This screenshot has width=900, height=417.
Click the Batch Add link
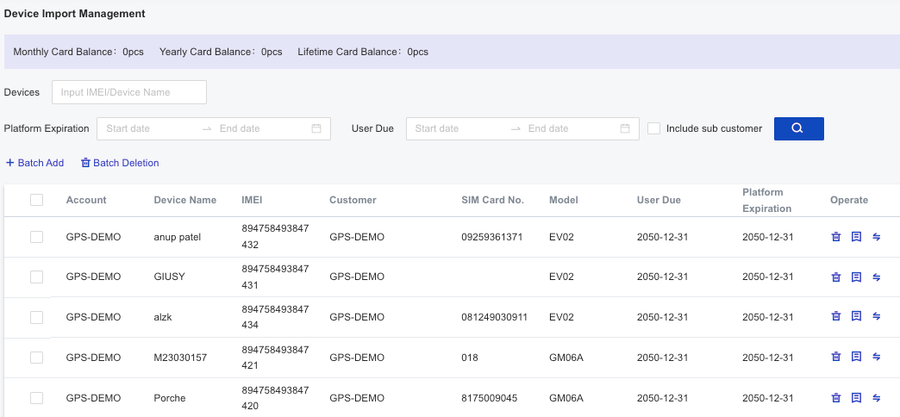pyautogui.click(x=35, y=163)
